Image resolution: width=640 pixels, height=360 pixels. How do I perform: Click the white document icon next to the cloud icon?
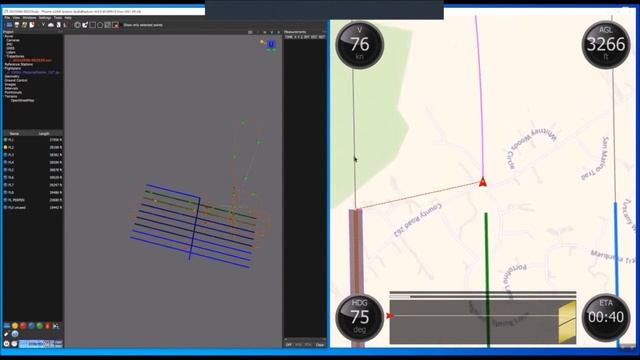pos(58,25)
